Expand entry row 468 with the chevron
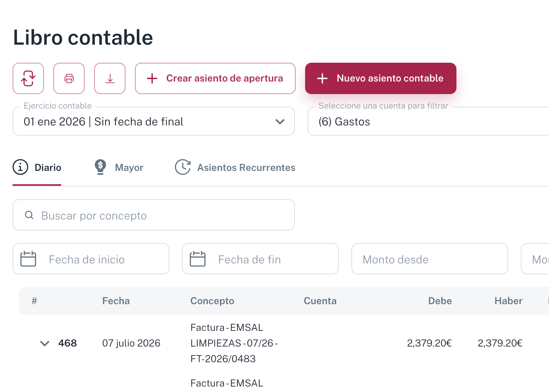 45,343
